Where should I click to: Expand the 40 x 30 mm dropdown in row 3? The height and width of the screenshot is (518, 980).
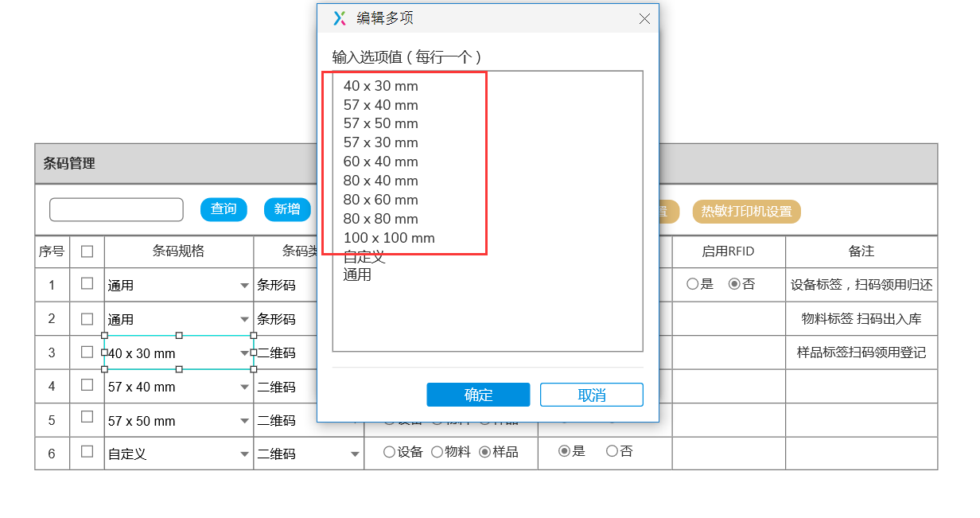pyautogui.click(x=243, y=351)
